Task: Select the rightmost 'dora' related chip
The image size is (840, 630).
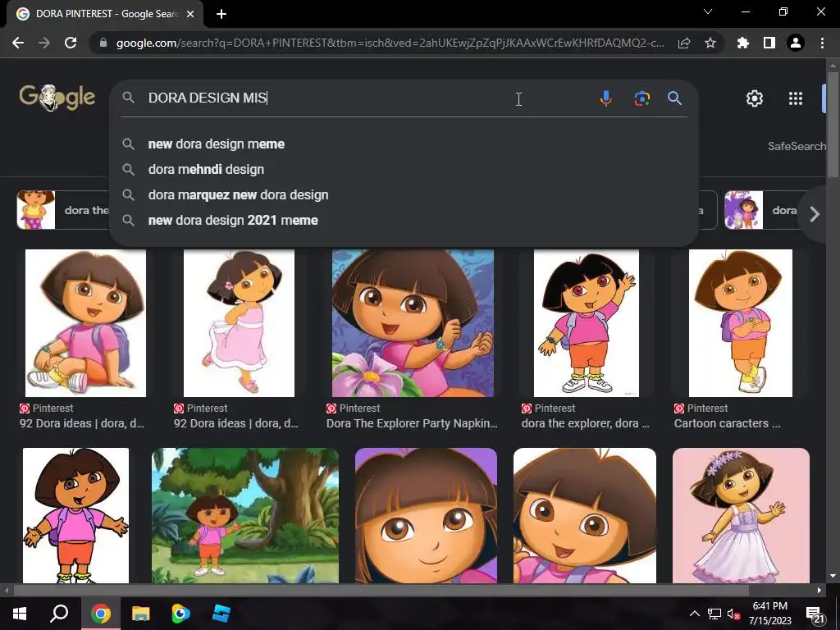Action: (764, 210)
